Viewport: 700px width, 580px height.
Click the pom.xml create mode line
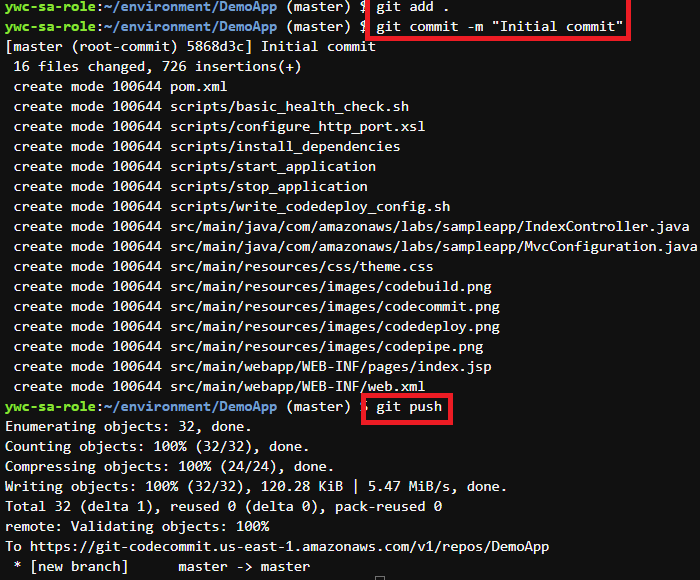point(120,87)
